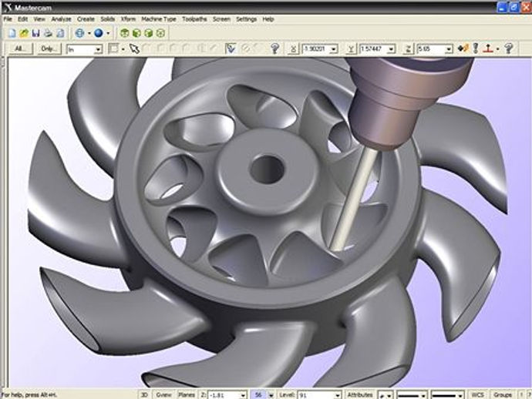Click the status bar question mark button
This screenshot has width=532, height=399.
pos(528,395)
